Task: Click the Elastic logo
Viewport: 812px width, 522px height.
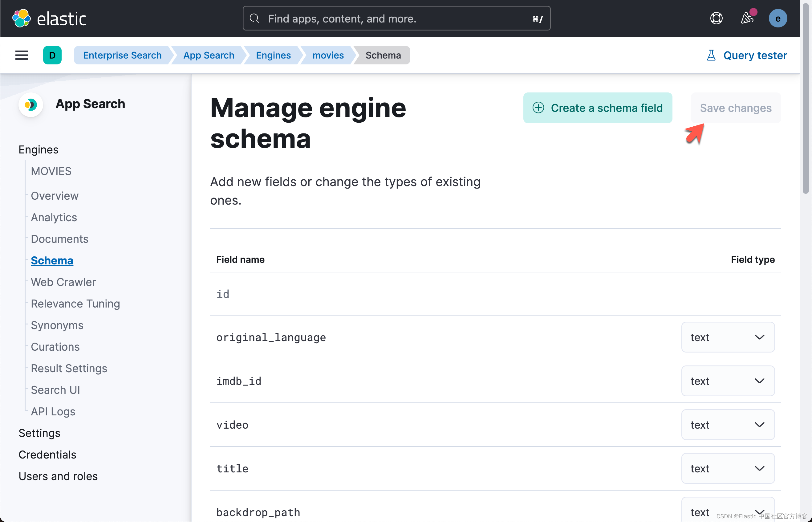Action: pyautogui.click(x=49, y=18)
